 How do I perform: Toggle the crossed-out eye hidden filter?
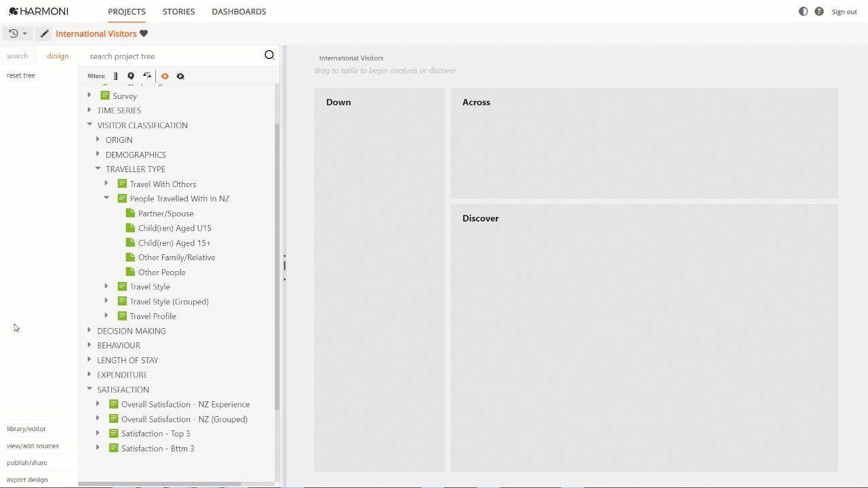(x=180, y=76)
